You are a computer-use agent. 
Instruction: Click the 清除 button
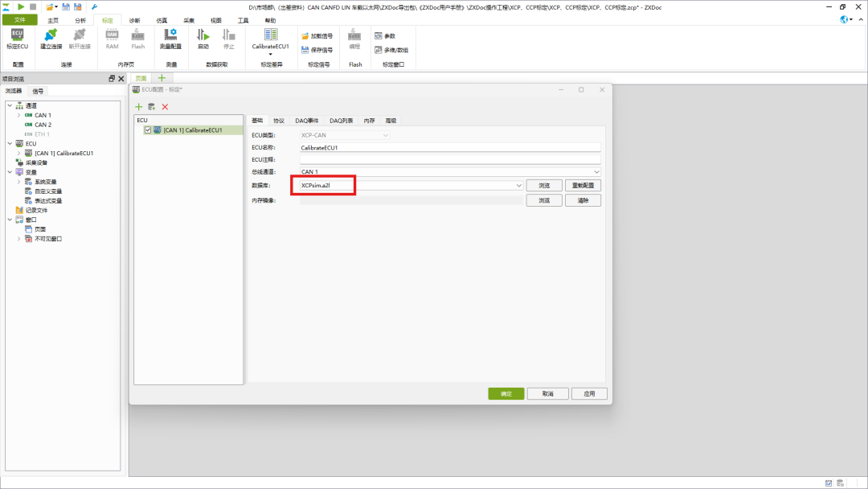[x=583, y=200]
